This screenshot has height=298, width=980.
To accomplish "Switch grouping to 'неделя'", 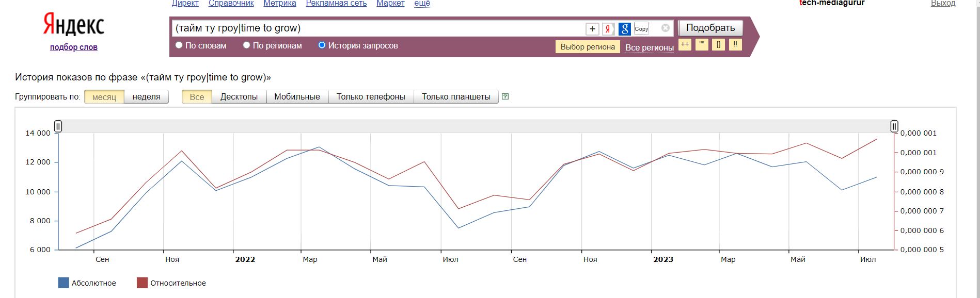I will (x=146, y=97).
